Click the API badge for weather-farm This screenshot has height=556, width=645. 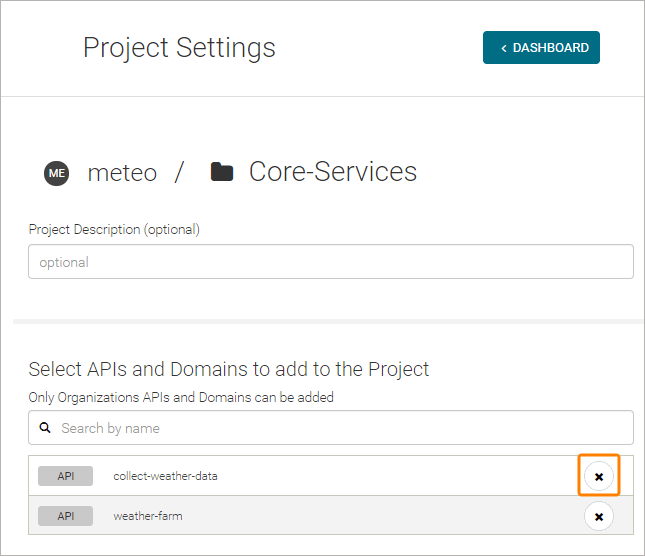click(65, 516)
